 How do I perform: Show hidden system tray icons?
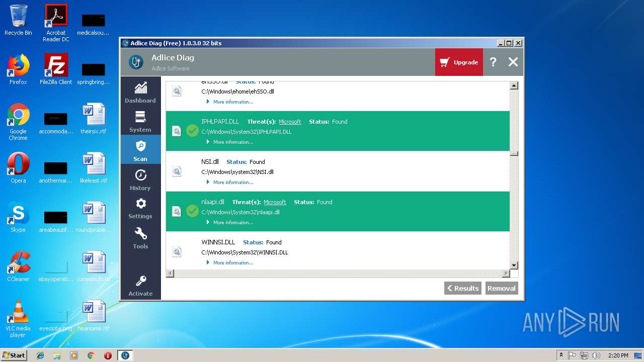(561, 355)
